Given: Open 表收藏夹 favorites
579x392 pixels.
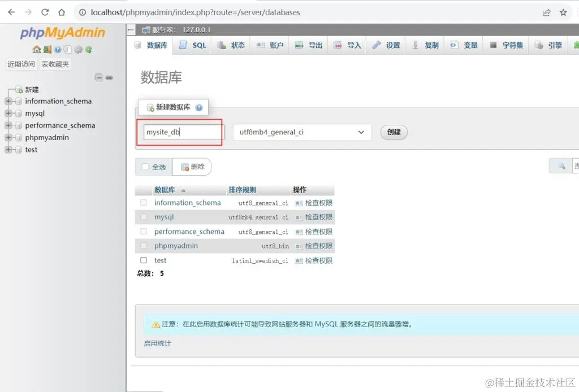Looking at the screenshot, I should (55, 64).
